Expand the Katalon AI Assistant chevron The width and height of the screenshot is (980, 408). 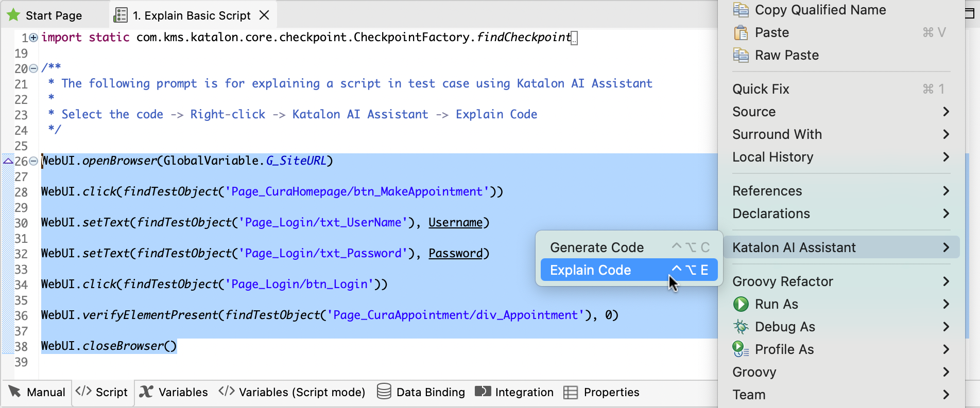click(x=946, y=247)
